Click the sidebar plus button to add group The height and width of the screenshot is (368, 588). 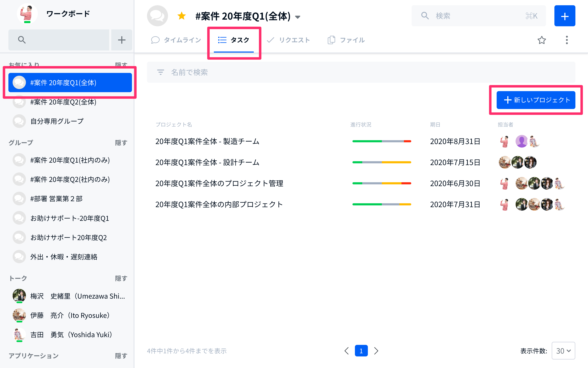(x=121, y=40)
